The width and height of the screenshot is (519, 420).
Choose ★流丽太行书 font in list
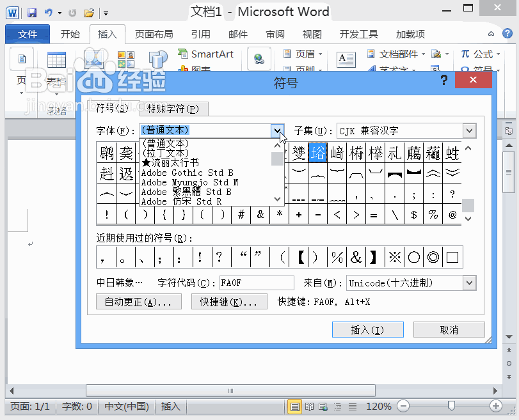coord(170,163)
